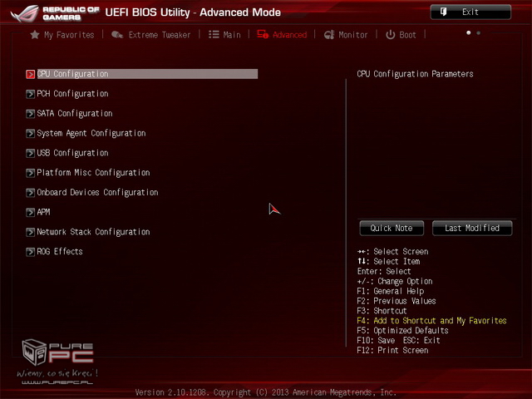Expand Network Stack Configuration arrow

pos(30,232)
